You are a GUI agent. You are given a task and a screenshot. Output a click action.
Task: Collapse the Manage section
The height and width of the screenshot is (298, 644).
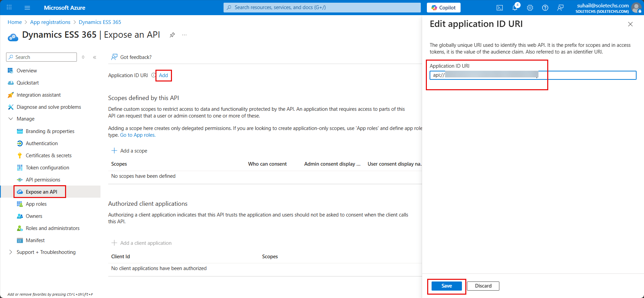pyautogui.click(x=10, y=119)
